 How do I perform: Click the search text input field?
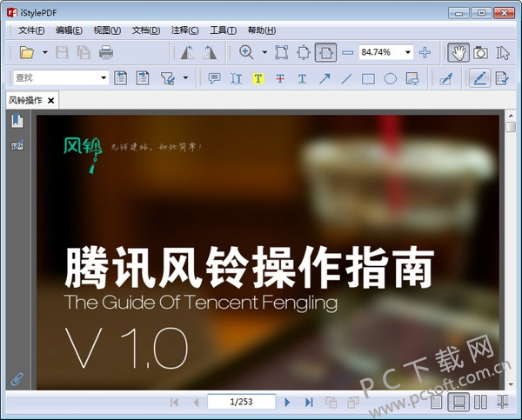point(57,78)
